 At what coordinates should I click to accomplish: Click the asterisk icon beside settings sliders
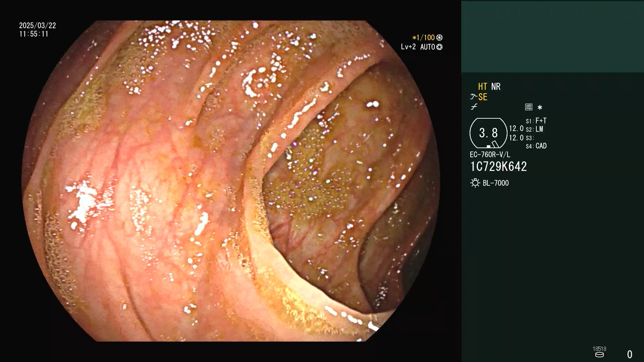point(540,107)
